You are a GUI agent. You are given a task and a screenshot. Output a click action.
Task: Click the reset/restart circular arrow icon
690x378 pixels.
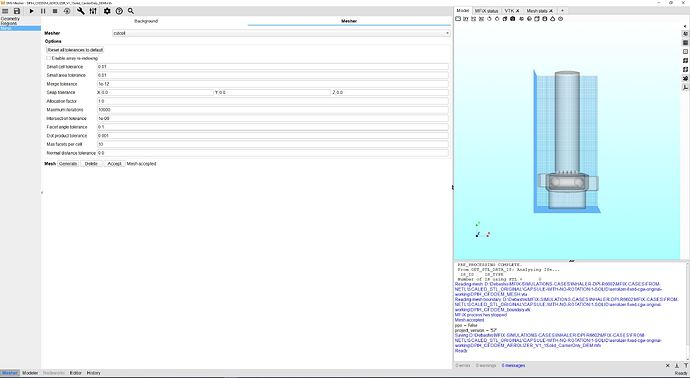(67, 11)
